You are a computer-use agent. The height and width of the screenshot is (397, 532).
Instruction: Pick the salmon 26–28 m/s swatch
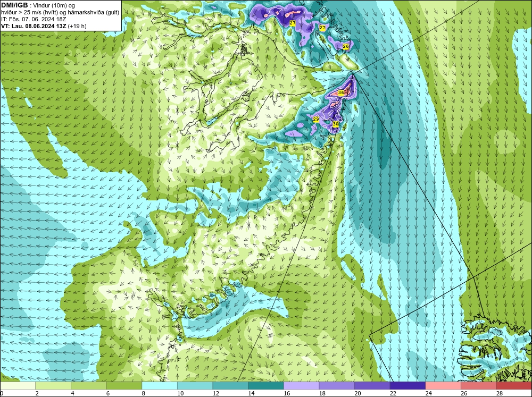(x=479, y=386)
